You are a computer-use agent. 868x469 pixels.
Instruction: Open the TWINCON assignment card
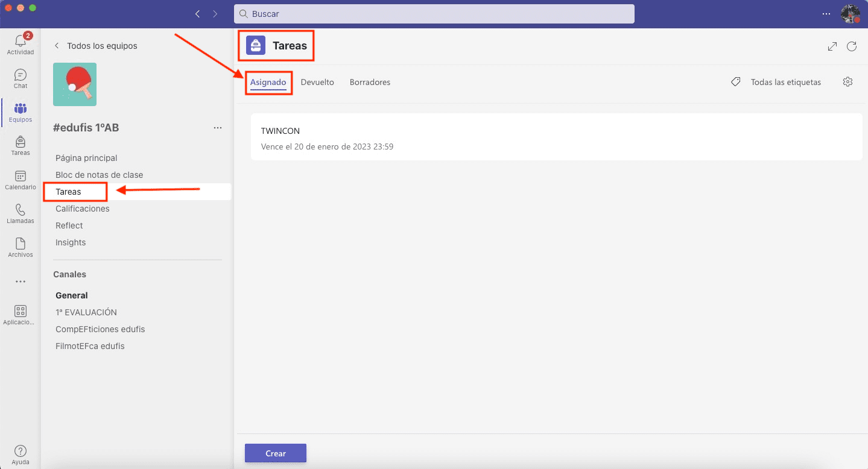(x=556, y=138)
